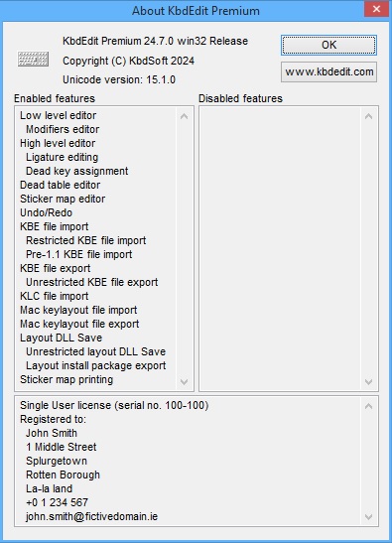Click the 'Splurgetown' line
The width and height of the screenshot is (392, 543).
coord(57,461)
